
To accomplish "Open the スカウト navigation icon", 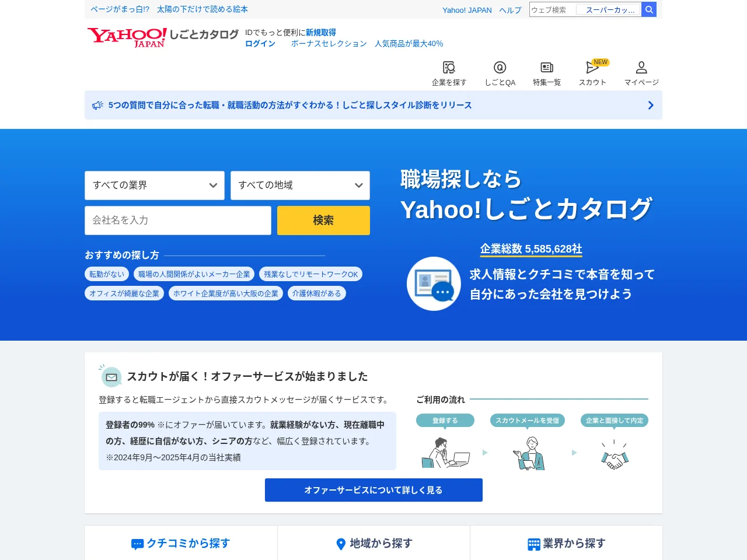I will (592, 73).
